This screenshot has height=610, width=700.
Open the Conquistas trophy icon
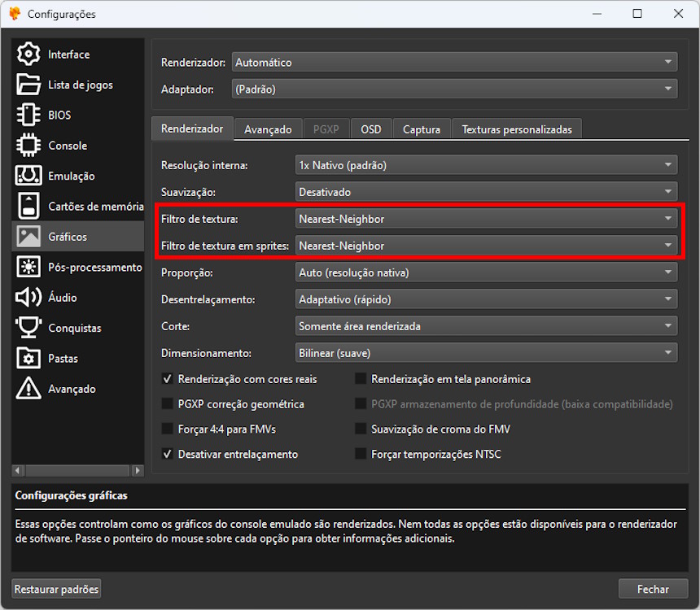point(28,328)
